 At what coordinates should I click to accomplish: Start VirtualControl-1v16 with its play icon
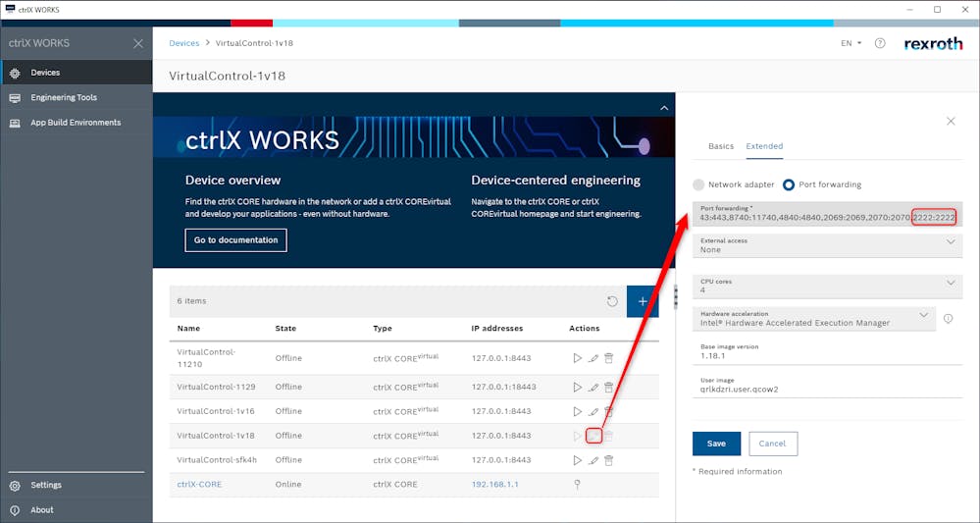pyautogui.click(x=577, y=411)
